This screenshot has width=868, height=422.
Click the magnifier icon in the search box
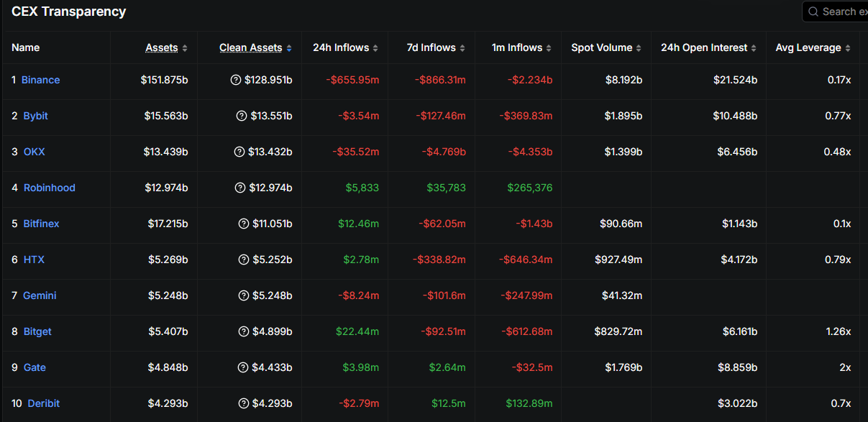(x=813, y=12)
